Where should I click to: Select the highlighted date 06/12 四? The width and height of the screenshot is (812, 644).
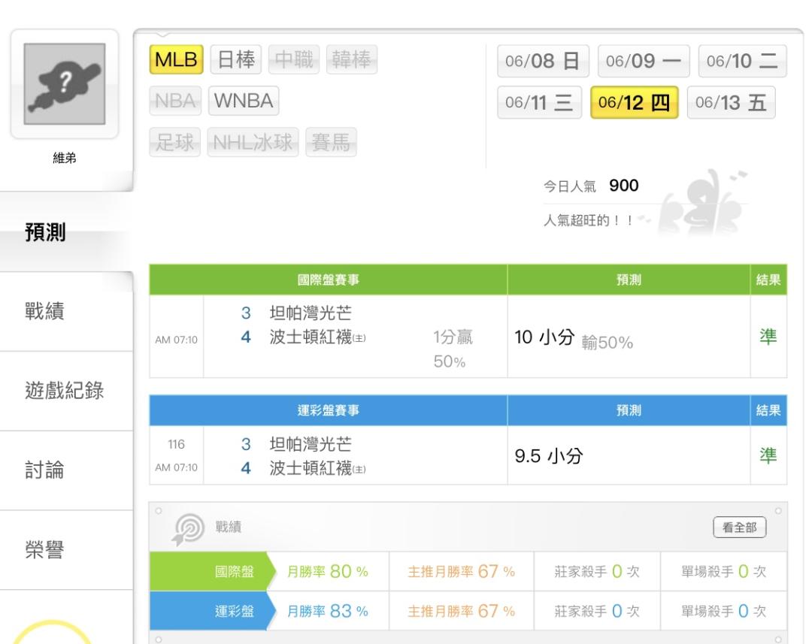coord(635,102)
